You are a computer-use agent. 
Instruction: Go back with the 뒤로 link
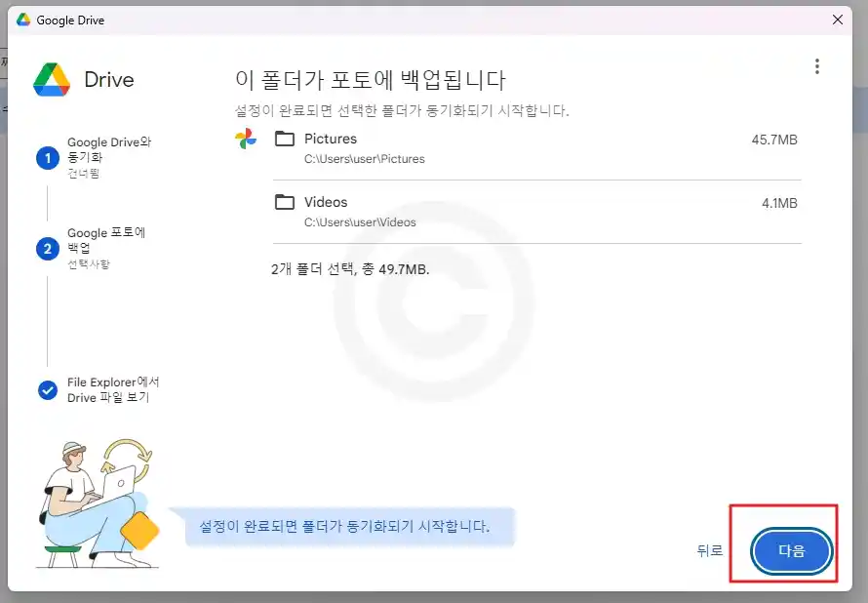710,550
